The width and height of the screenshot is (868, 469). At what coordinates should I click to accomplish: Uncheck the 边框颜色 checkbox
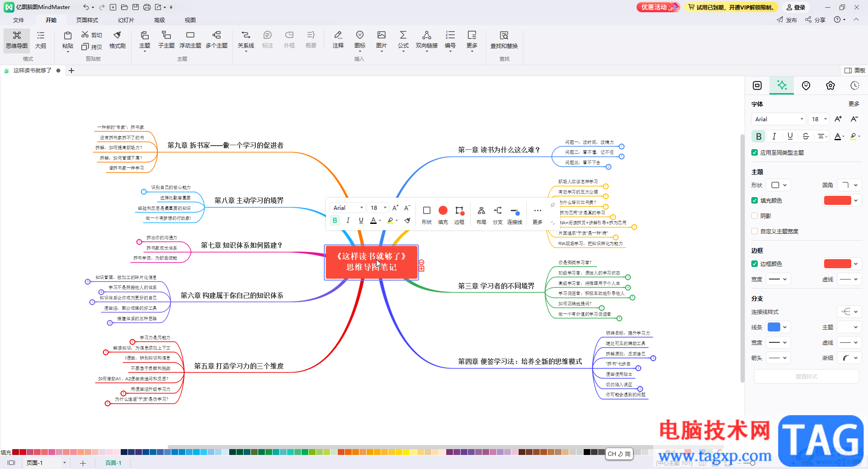[755, 264]
